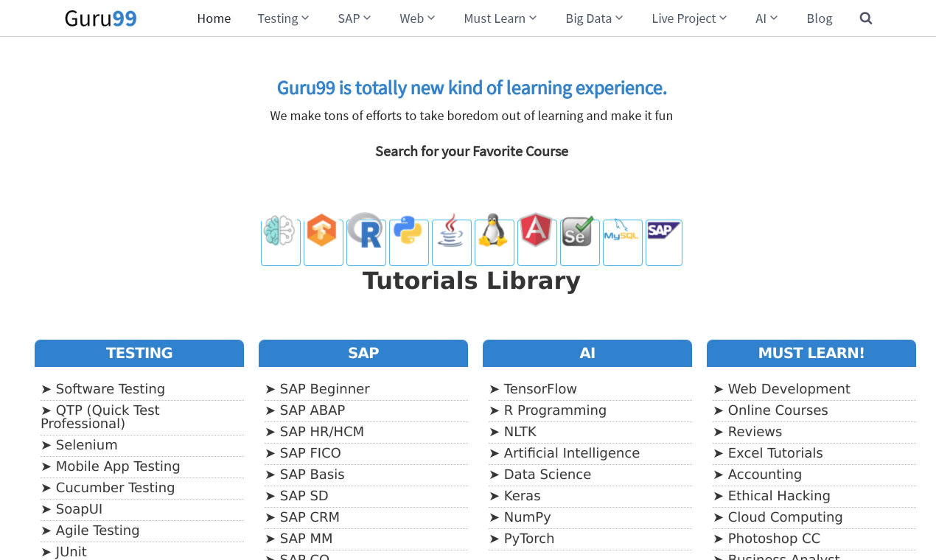936x560 pixels.
Task: Open the Cloud Computing link
Action: [x=786, y=517]
